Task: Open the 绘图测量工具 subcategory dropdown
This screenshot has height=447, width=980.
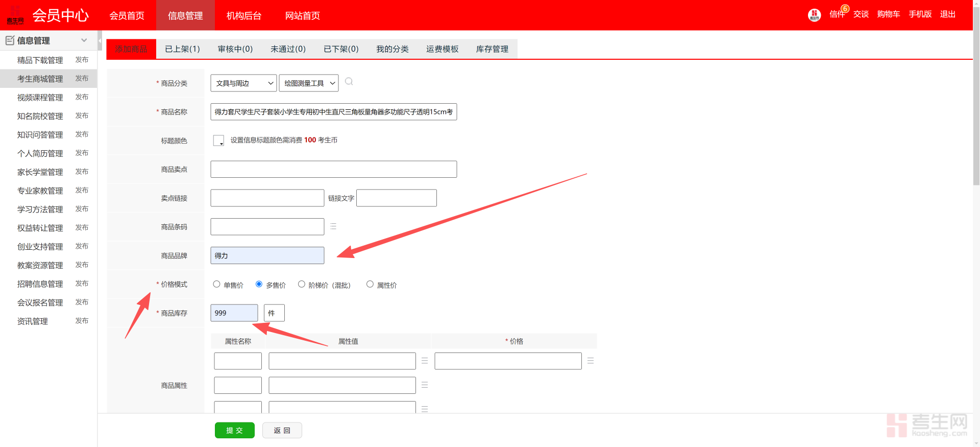Action: 309,83
